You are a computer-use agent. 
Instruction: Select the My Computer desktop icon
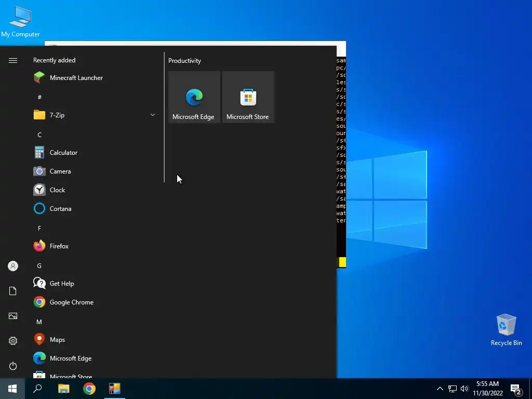(x=20, y=21)
